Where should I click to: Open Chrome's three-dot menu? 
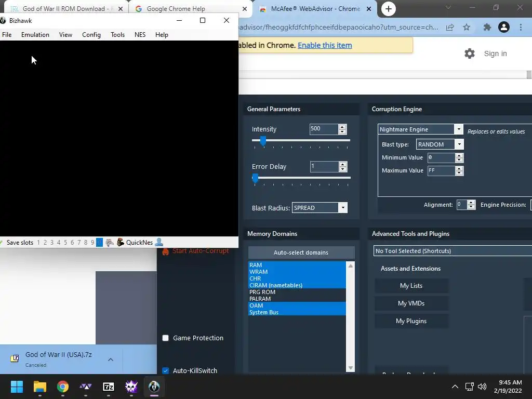(521, 27)
